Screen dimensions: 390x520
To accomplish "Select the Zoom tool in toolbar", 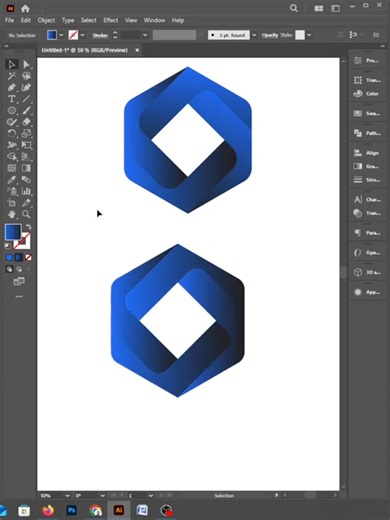I will (26, 214).
